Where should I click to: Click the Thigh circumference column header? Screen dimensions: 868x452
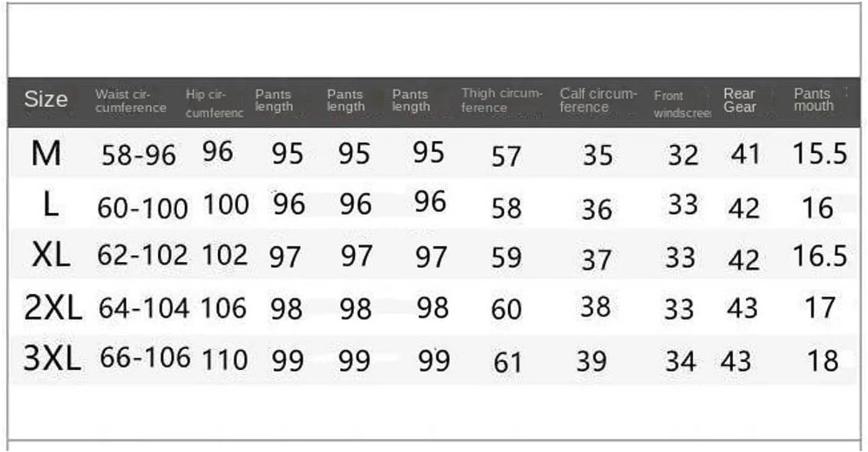(501, 100)
